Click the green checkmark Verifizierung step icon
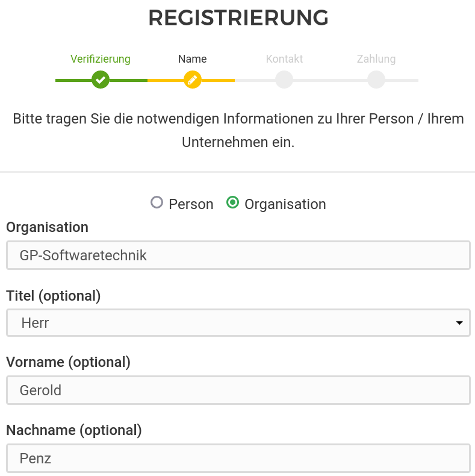 click(101, 80)
